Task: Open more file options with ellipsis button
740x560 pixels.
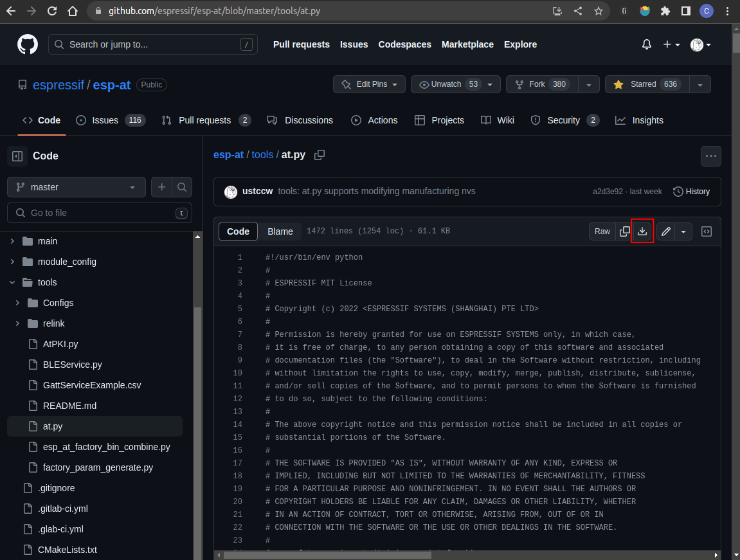Action: click(711, 156)
